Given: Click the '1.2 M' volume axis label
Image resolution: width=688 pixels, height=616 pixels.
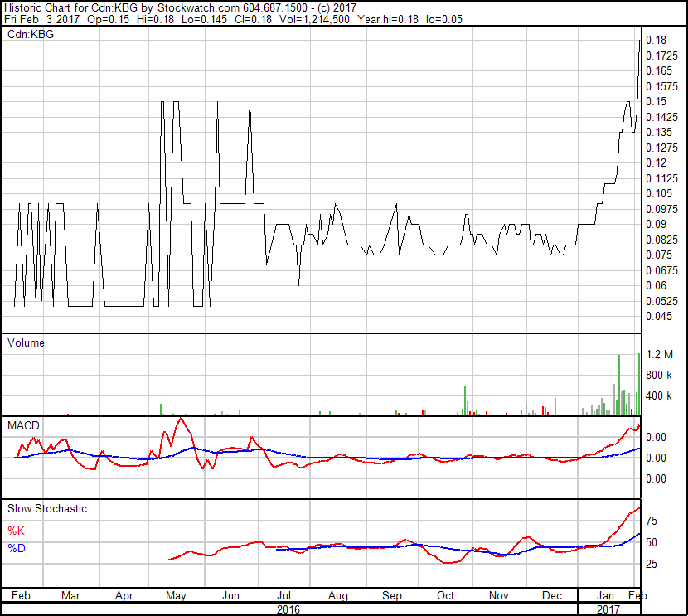Looking at the screenshot, I should tap(659, 354).
